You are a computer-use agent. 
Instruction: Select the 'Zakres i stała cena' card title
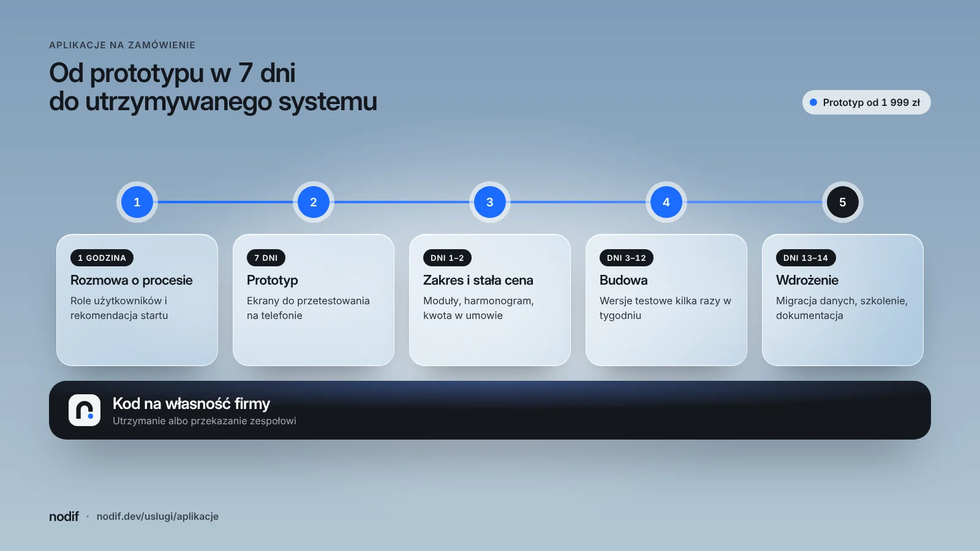478,280
